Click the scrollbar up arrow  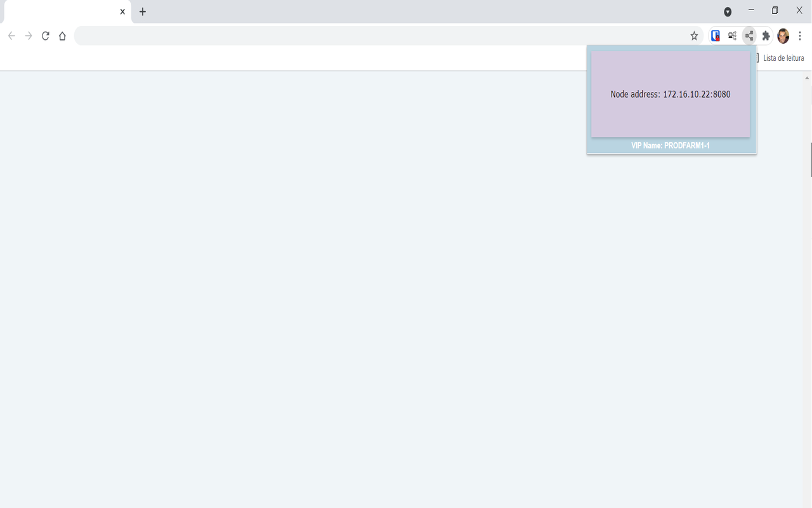[806, 77]
